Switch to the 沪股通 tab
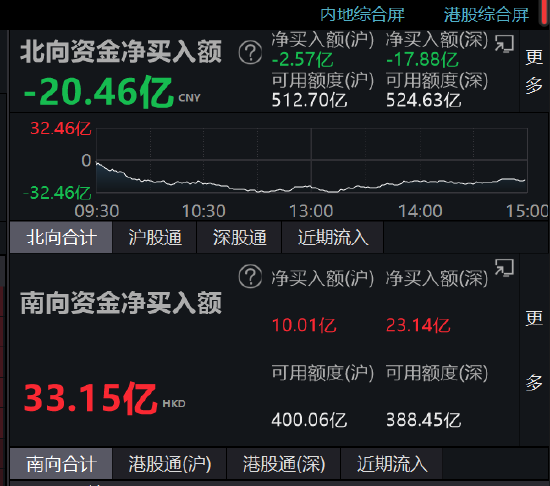 pyautogui.click(x=155, y=237)
